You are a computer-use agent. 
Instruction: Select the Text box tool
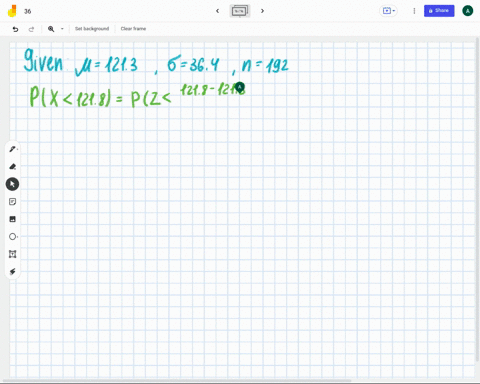click(x=13, y=254)
